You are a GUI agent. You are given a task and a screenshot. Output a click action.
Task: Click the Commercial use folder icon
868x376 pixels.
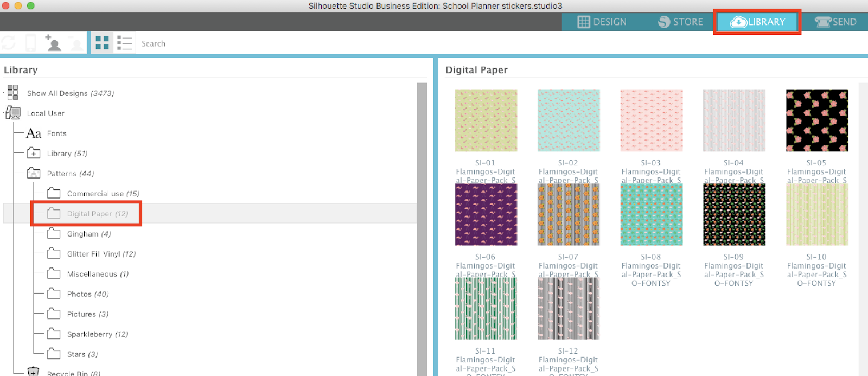tap(54, 193)
